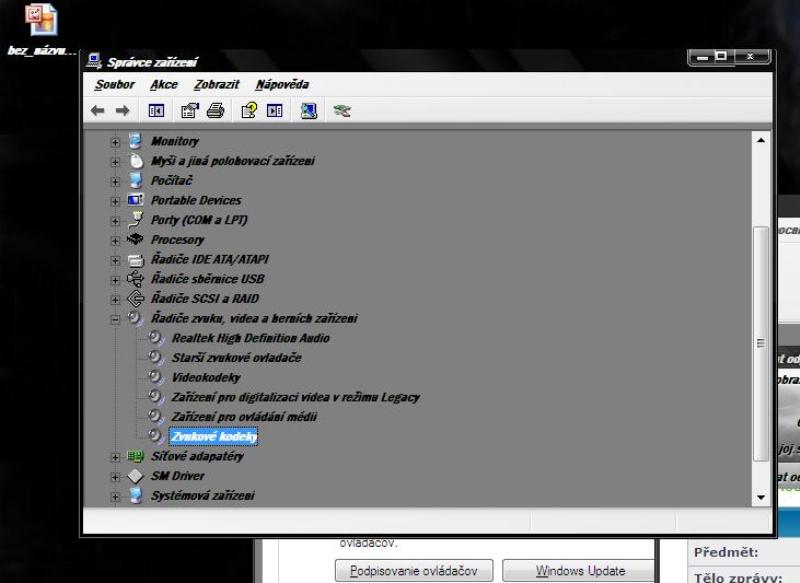
Task: Click the IDE ATA/ATAPI controller icon
Action: click(136, 260)
